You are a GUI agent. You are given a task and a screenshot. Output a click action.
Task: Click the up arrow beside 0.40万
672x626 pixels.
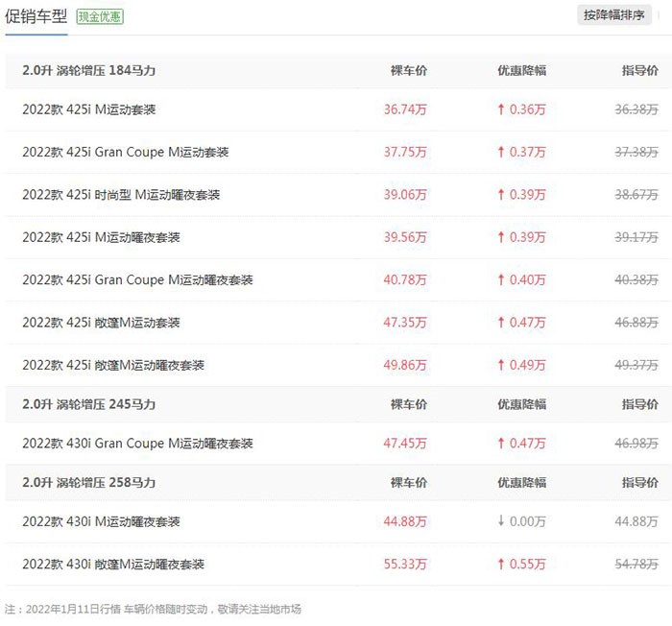[500, 279]
